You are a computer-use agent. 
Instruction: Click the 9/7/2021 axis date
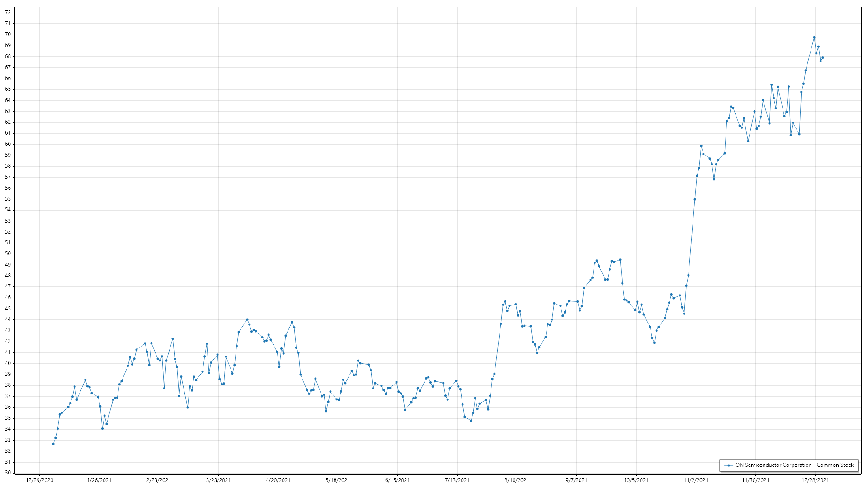click(x=576, y=480)
